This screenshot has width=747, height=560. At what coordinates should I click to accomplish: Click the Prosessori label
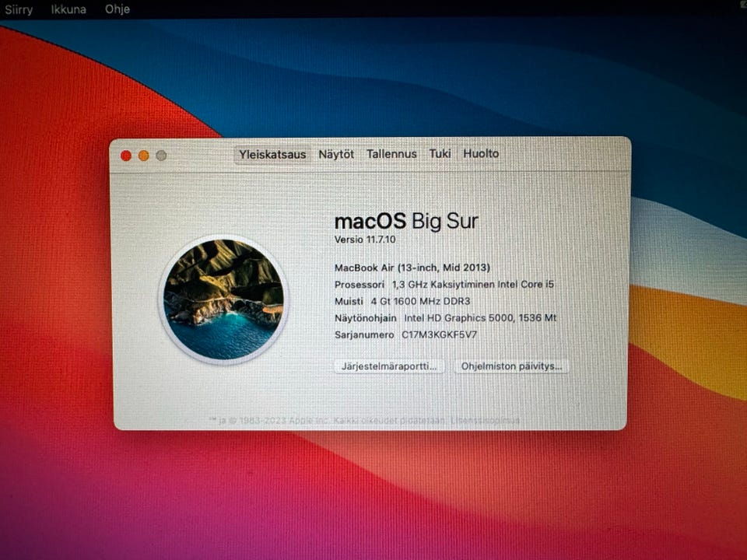click(x=359, y=285)
